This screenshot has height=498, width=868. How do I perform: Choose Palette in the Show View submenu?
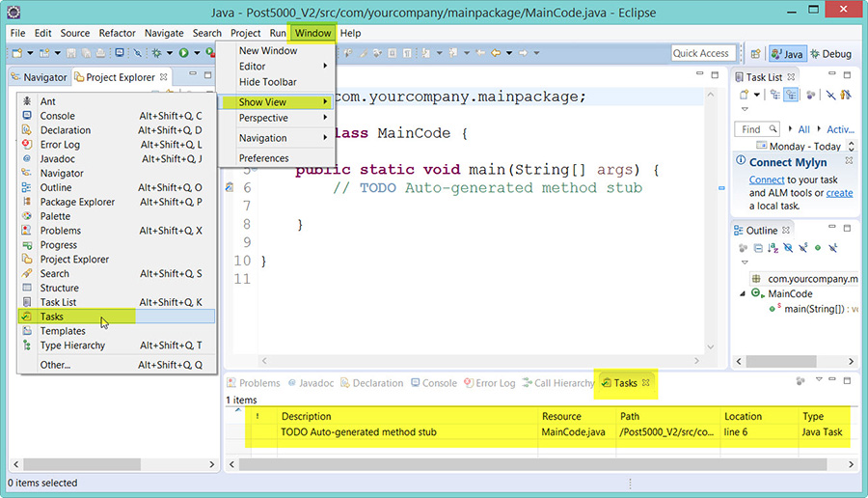coord(117,216)
